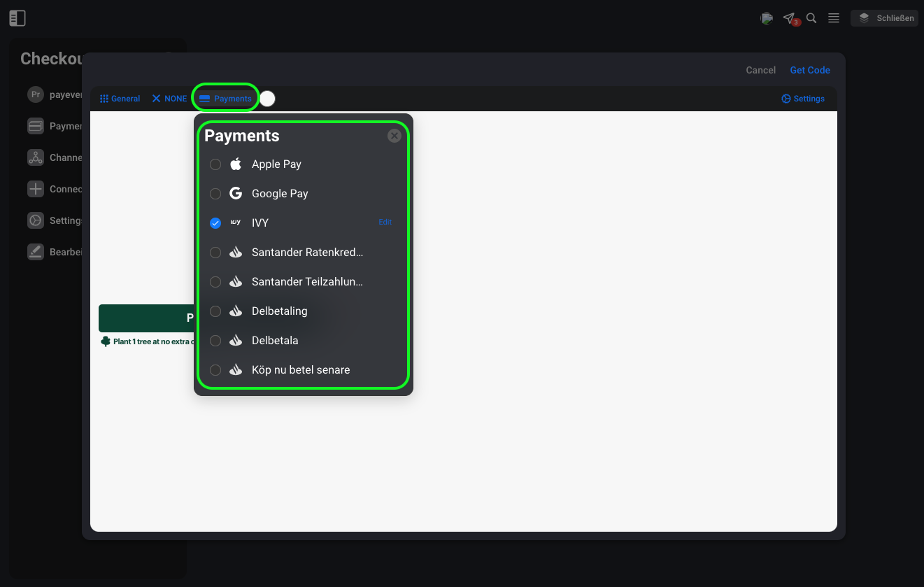Enable the Apple Pay checkbox
The height and width of the screenshot is (587, 924).
coord(215,164)
